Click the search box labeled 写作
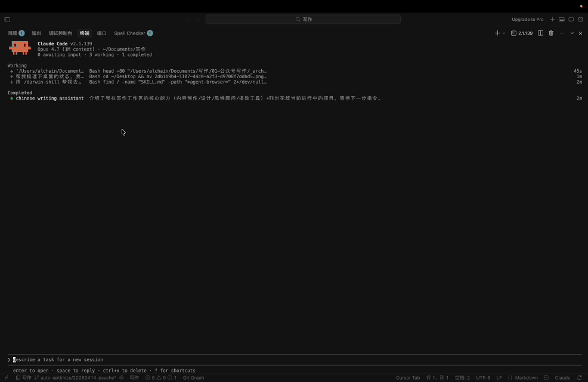Viewport: 588px width, 382px height. pos(303,20)
